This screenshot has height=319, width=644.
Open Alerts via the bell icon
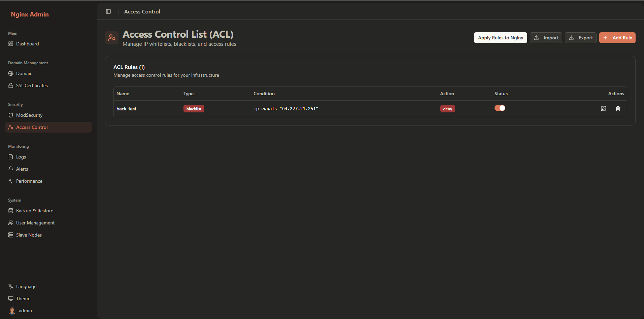click(11, 169)
